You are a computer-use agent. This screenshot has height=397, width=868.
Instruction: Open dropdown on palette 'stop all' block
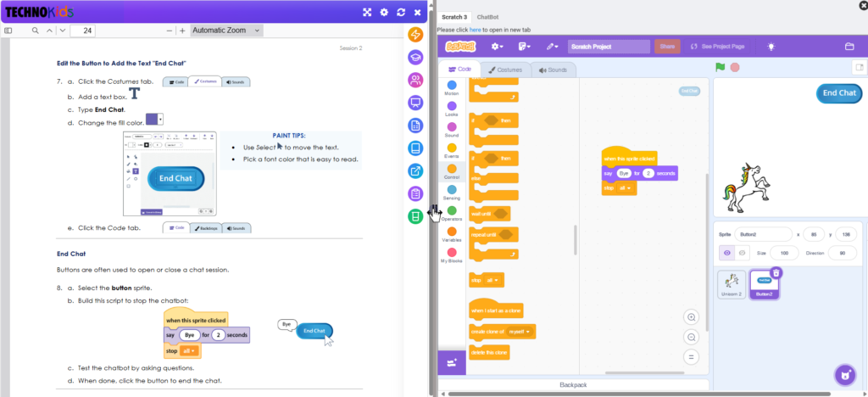[x=492, y=280]
